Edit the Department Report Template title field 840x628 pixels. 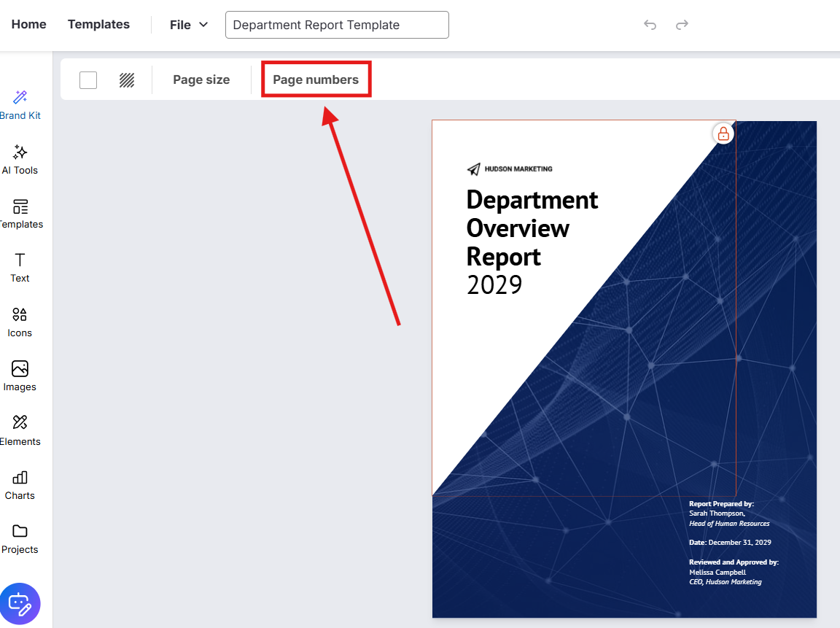point(337,25)
